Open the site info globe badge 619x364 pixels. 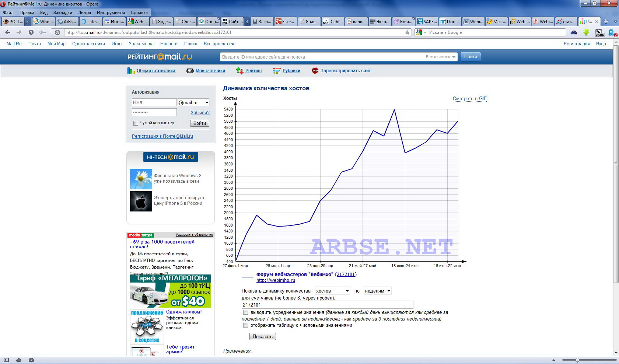57,32
